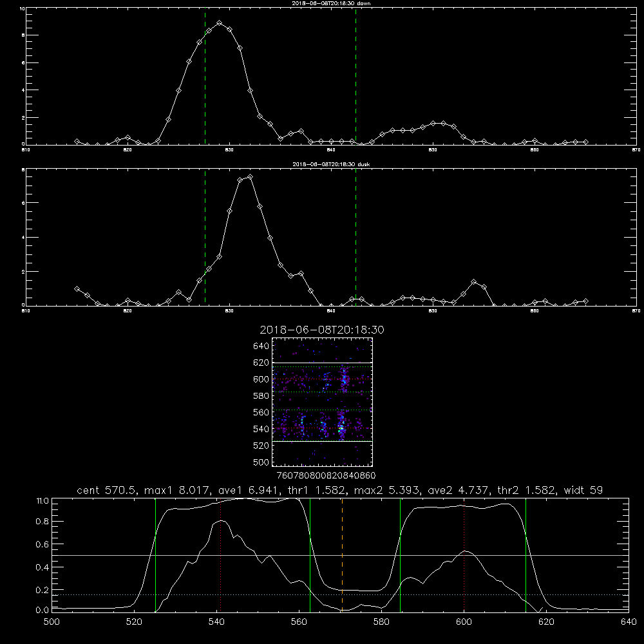Click the solid green line near 585 in bottom plot
Screen dimensions: 644x644
tap(400, 555)
